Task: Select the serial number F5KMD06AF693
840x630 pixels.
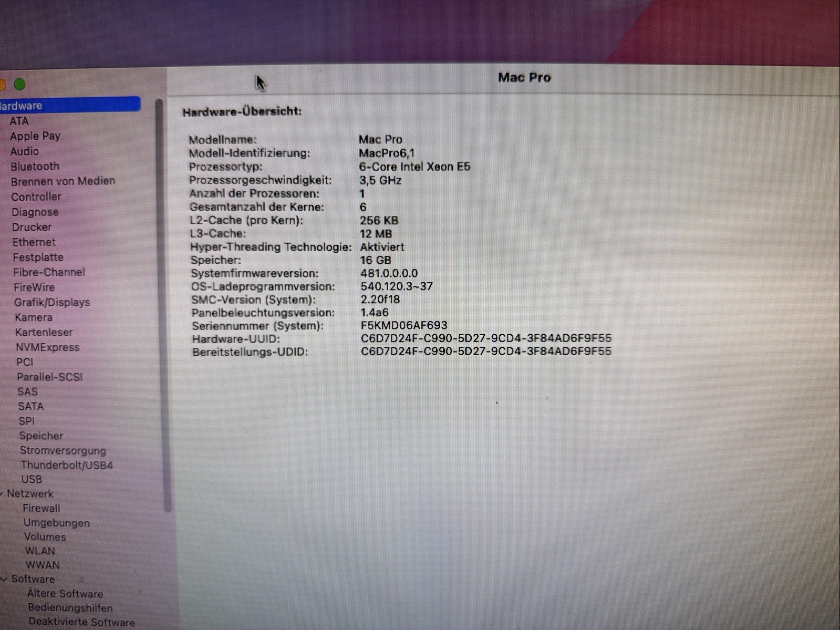Action: 404,326
